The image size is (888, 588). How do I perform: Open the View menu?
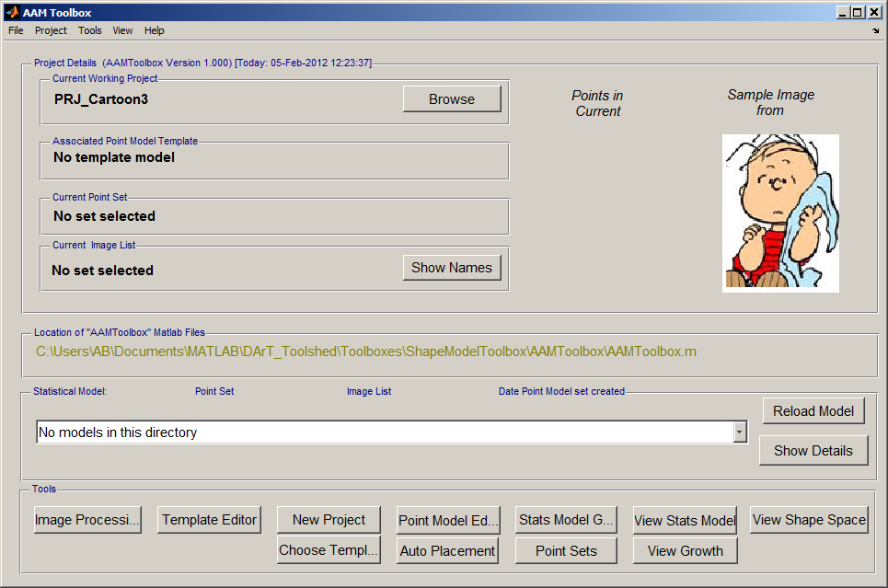point(122,30)
